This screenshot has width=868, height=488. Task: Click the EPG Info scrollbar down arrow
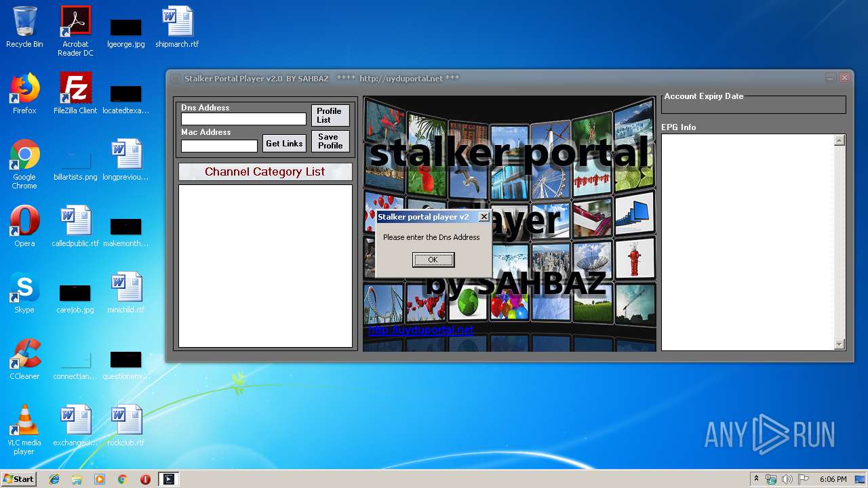click(x=840, y=344)
